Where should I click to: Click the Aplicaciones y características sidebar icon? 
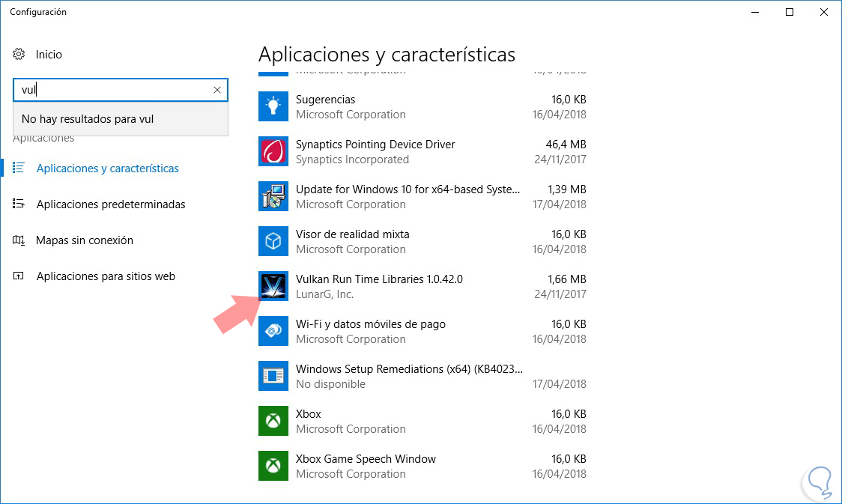coord(18,168)
